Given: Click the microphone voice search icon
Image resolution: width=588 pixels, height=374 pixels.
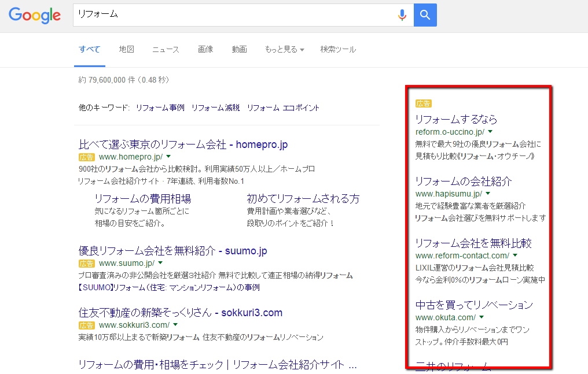Looking at the screenshot, I should click(402, 15).
